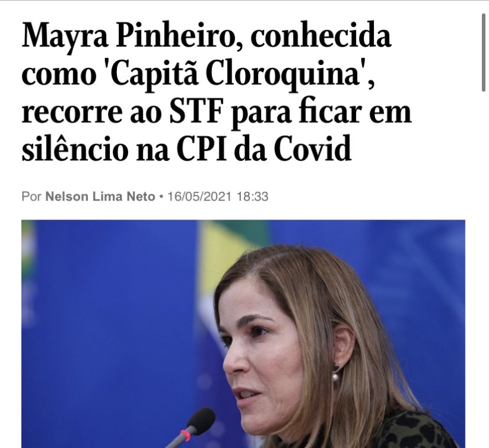Click the red ring on the microphone
The height and width of the screenshot is (448, 489).
185,434
